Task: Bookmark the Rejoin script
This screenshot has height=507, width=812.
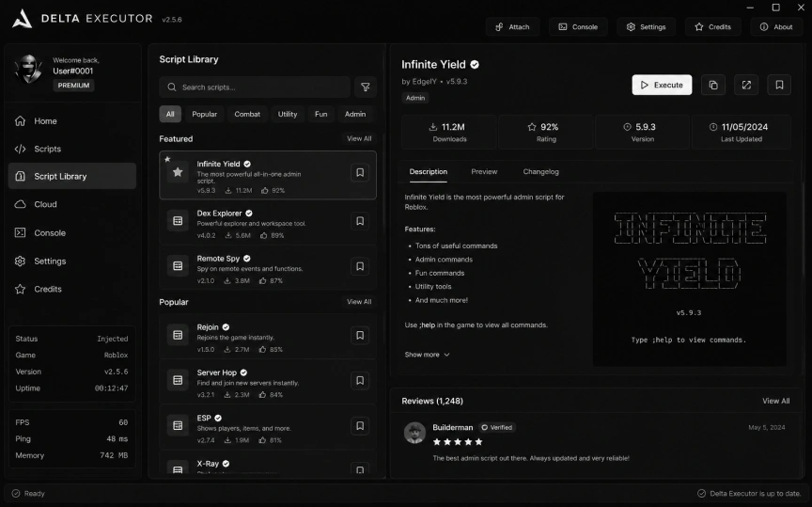Action: [360, 336]
